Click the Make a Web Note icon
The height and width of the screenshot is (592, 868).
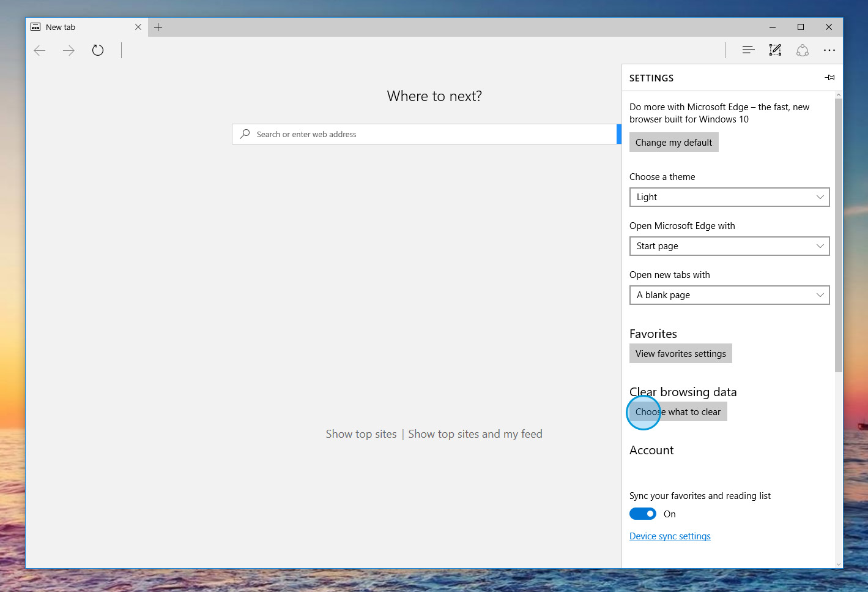coord(775,50)
